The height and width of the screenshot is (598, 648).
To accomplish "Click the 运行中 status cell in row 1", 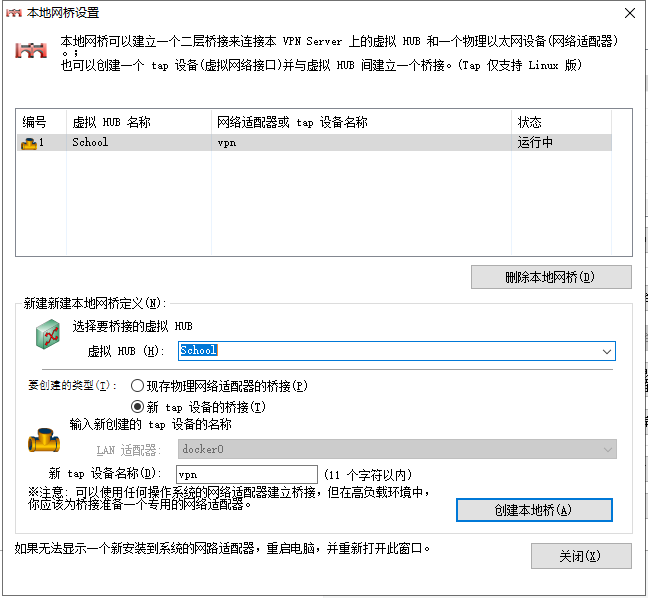I will [x=536, y=143].
